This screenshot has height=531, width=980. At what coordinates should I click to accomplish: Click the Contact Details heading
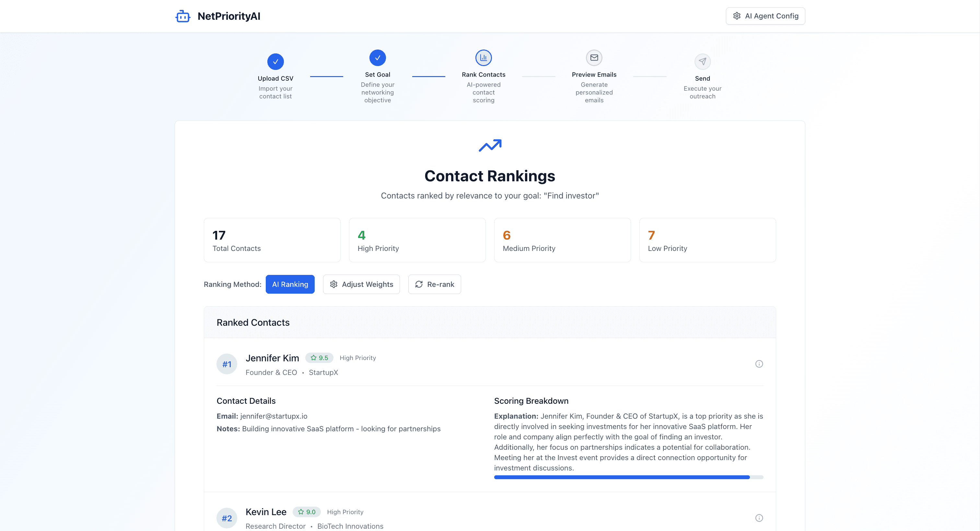(x=246, y=401)
